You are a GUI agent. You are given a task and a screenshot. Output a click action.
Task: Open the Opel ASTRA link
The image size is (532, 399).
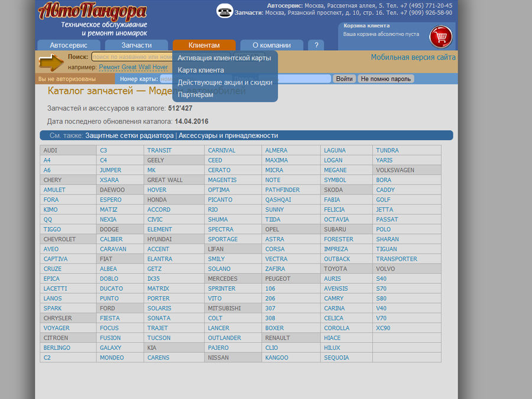pyautogui.click(x=275, y=239)
